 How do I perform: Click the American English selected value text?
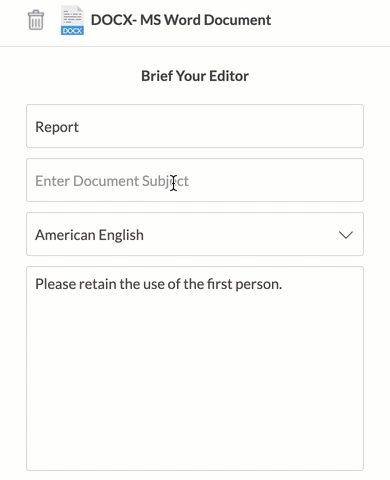pos(89,235)
